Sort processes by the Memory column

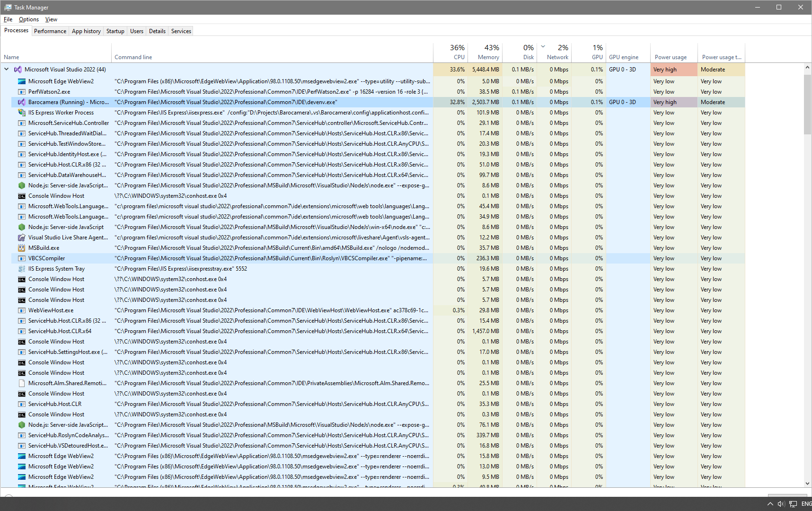(x=487, y=52)
